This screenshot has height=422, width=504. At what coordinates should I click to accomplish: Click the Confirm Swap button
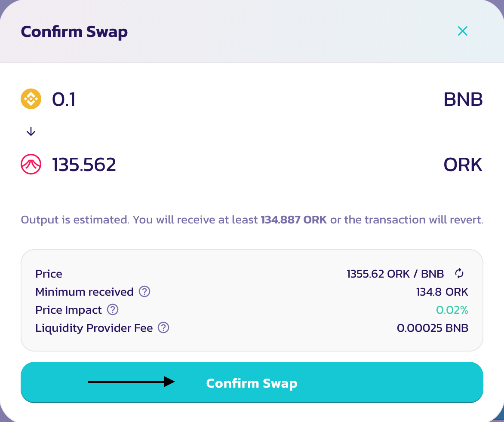click(x=252, y=382)
